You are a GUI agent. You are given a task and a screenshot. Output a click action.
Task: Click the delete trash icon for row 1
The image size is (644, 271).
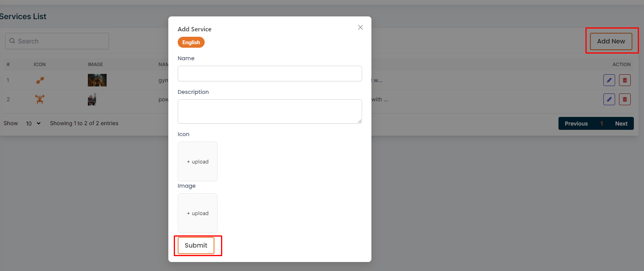tap(624, 80)
